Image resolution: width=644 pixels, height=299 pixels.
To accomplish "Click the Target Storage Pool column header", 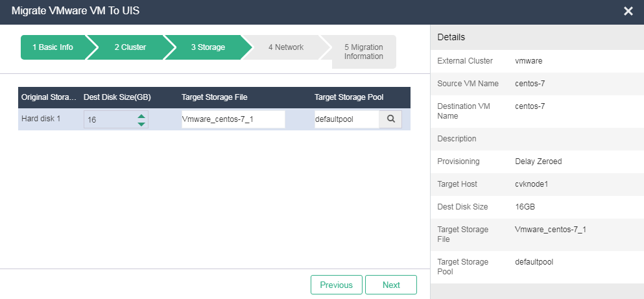I will click(349, 97).
